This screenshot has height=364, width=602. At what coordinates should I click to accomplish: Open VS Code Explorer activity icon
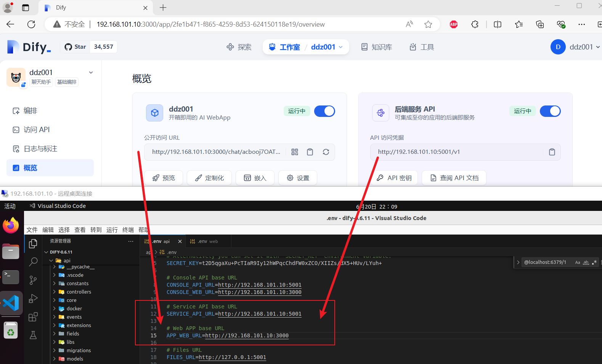coord(33,243)
